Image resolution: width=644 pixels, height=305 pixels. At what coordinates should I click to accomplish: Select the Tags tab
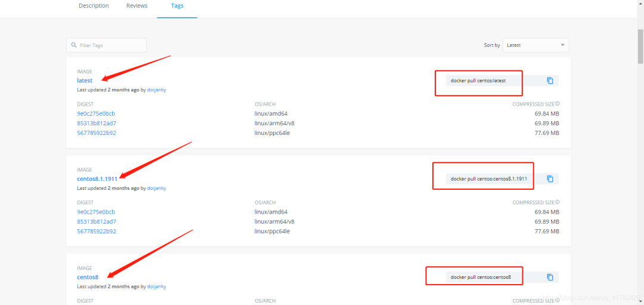coord(177,6)
